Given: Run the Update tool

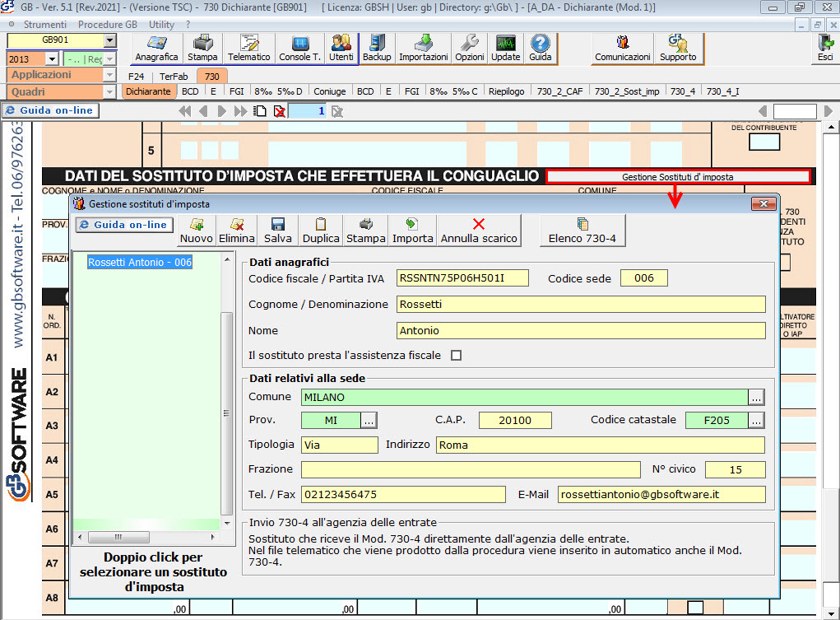Looking at the screenshot, I should (x=506, y=49).
